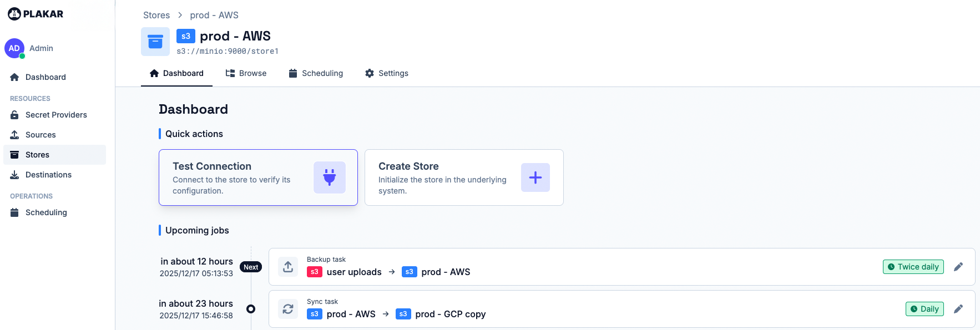Click the Quick actions heading
The width and height of the screenshot is (980, 330).
point(194,134)
